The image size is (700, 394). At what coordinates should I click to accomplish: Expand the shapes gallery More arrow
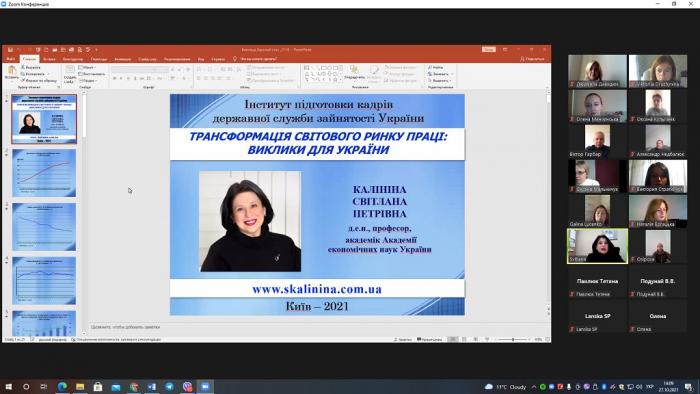[341, 80]
